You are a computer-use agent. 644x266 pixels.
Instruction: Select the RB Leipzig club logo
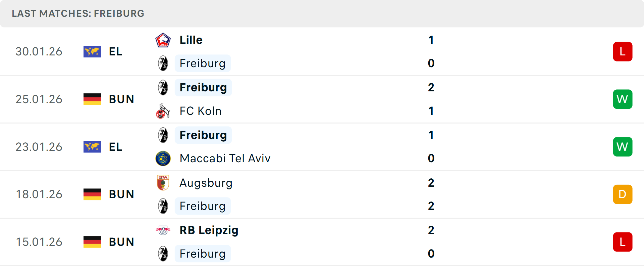pos(163,230)
